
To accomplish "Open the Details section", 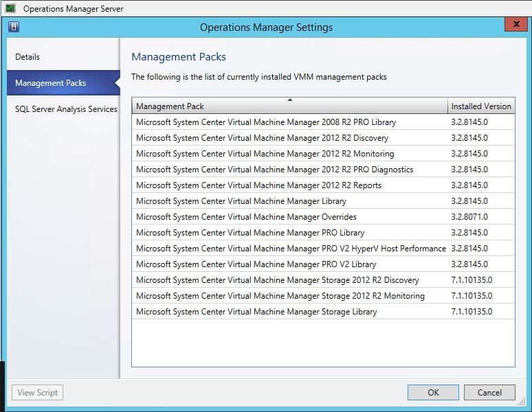I will pos(63,57).
